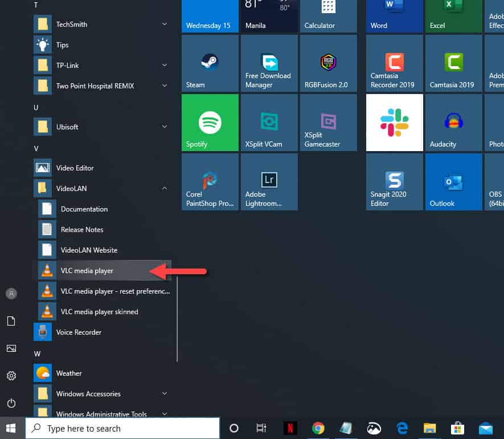
Task: Jump to letter W section header
Action: coord(37,353)
